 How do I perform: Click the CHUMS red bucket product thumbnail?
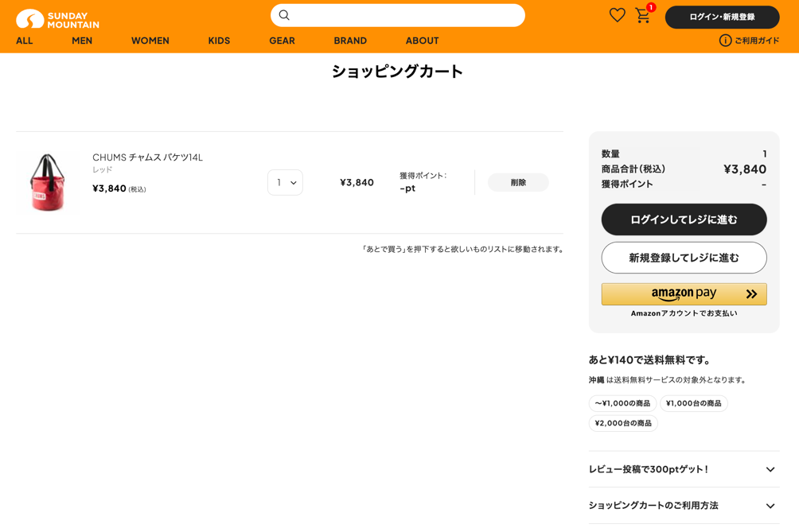tap(48, 181)
